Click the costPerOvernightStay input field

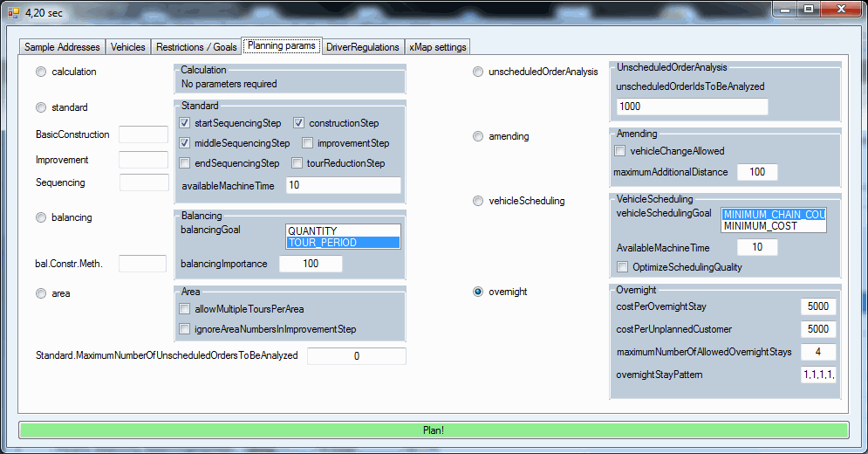tap(818, 306)
